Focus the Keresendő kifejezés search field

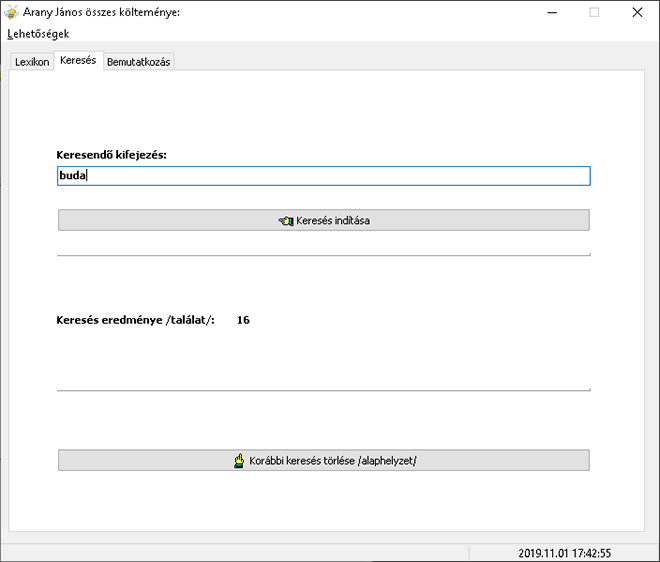tap(324, 176)
